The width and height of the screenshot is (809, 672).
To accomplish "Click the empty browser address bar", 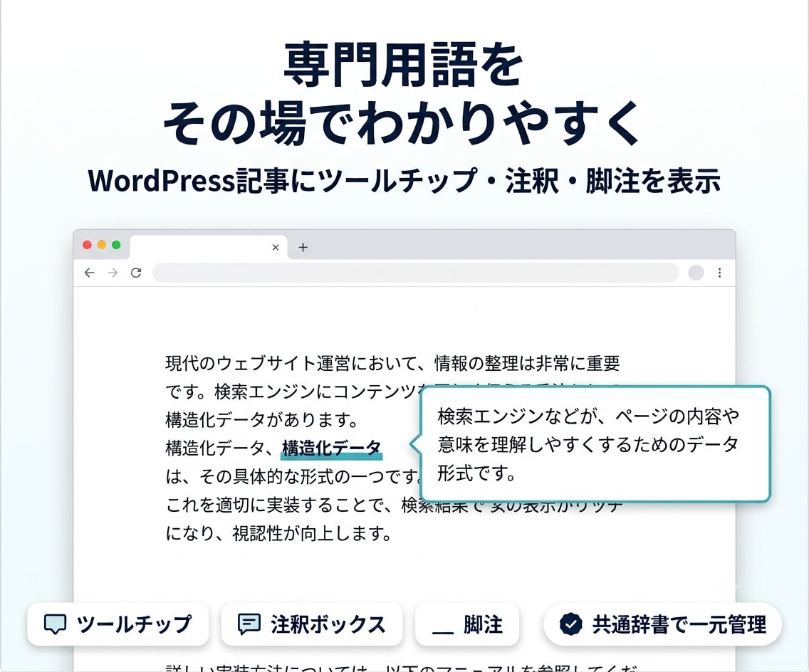I will (415, 273).
